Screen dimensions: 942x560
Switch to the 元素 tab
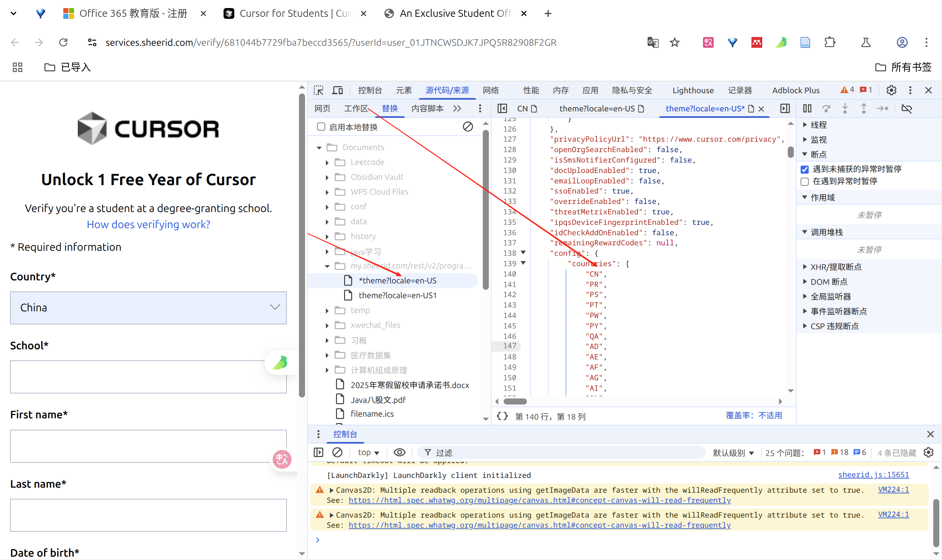404,90
